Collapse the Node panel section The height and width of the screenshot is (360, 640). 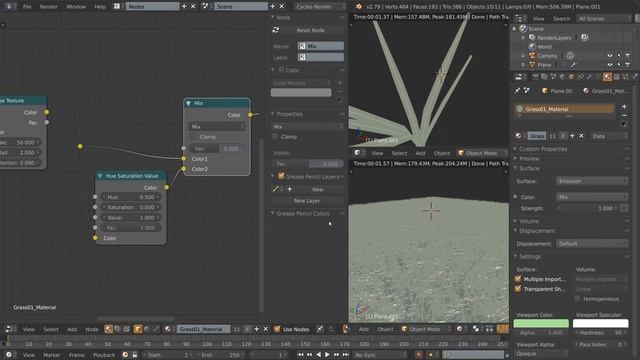tap(273, 18)
